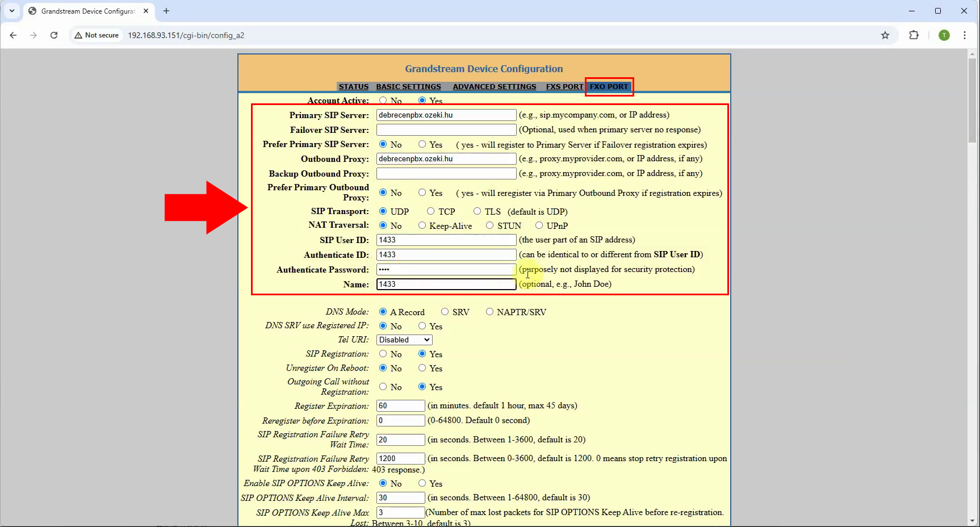The image size is (980, 527).
Task: Edit SIP OPTIONS Keep Alive Max Lost field
Action: (401, 513)
